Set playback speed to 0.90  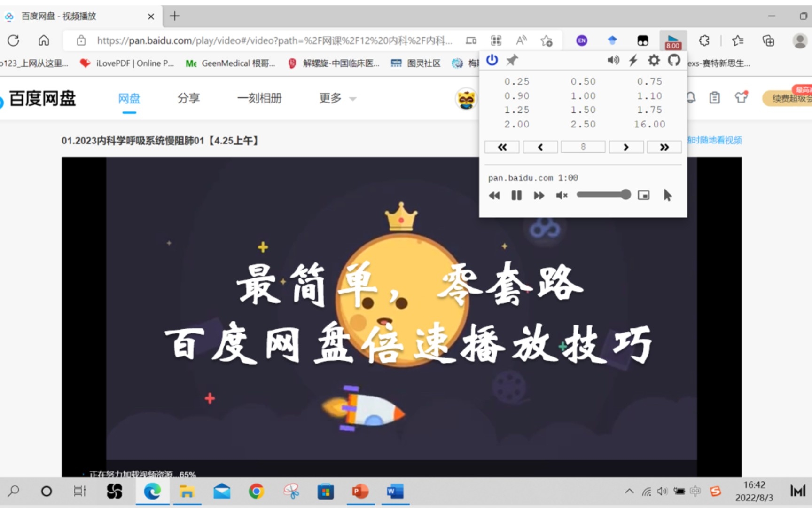(x=517, y=96)
